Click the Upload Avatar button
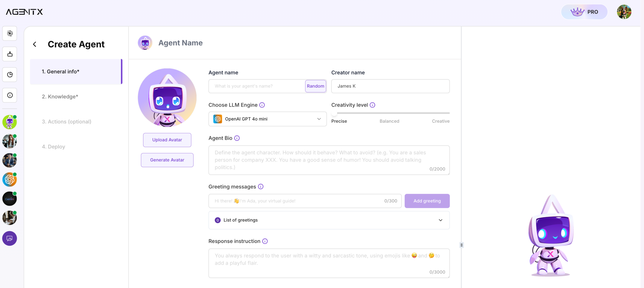 coord(167,140)
